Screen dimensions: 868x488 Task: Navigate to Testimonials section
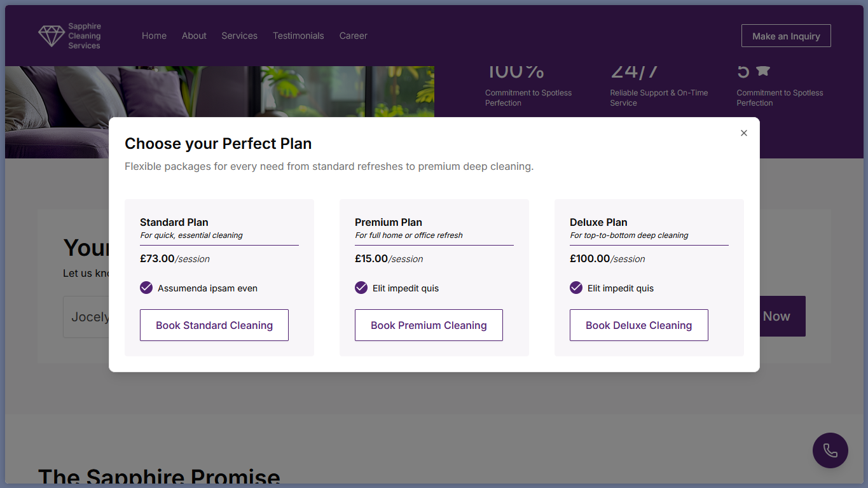point(298,36)
